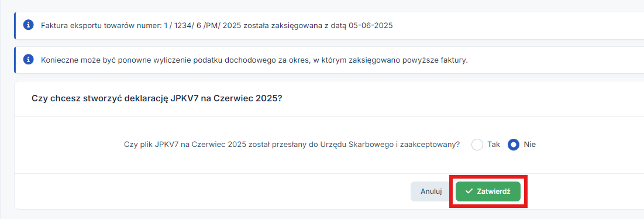Click the question about Urząd Skarbowy acceptance
Image resolution: width=644 pixels, height=219 pixels.
coord(292,145)
